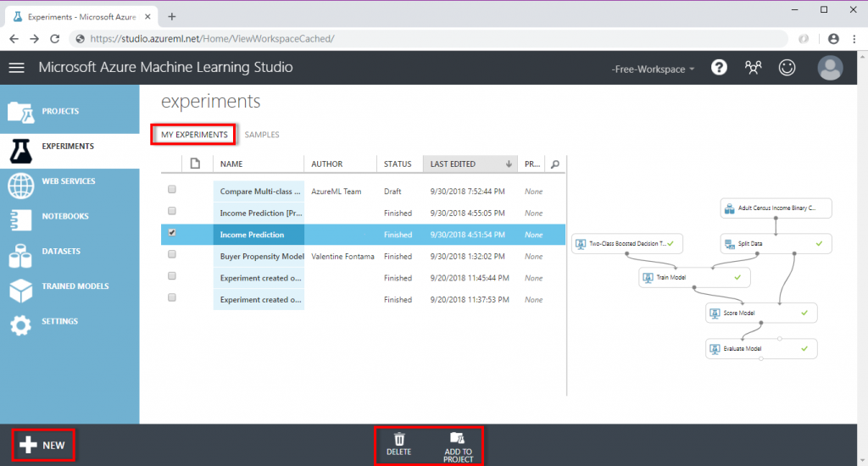Click the Adult Census Income dataset module
Image resolution: width=868 pixels, height=466 pixels.
point(776,208)
